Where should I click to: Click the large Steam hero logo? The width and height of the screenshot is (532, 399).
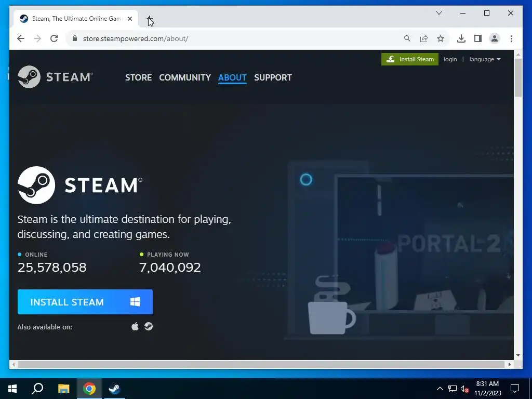click(x=80, y=185)
